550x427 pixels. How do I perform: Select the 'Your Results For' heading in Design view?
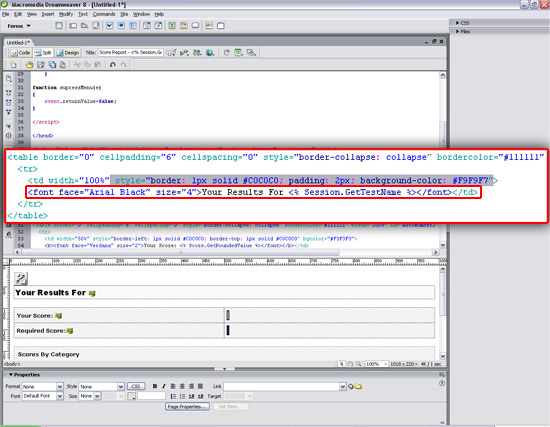click(50, 293)
